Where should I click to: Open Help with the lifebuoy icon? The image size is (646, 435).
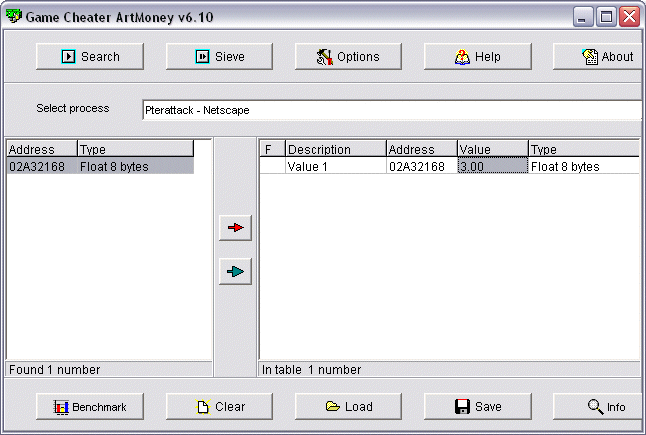(x=477, y=57)
